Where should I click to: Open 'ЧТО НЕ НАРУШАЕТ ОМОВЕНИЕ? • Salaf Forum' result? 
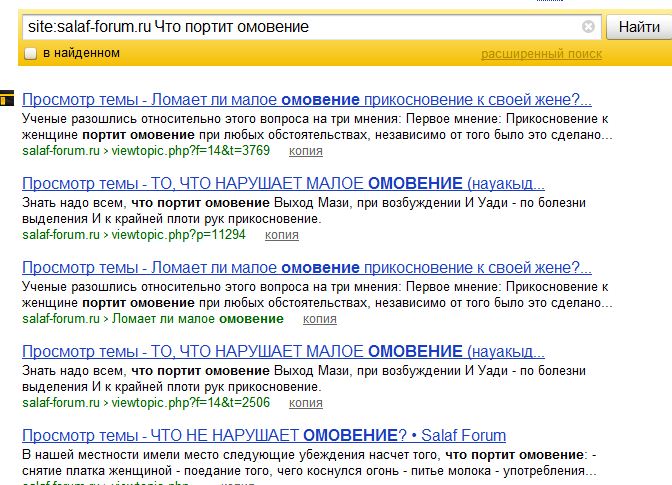264,435
